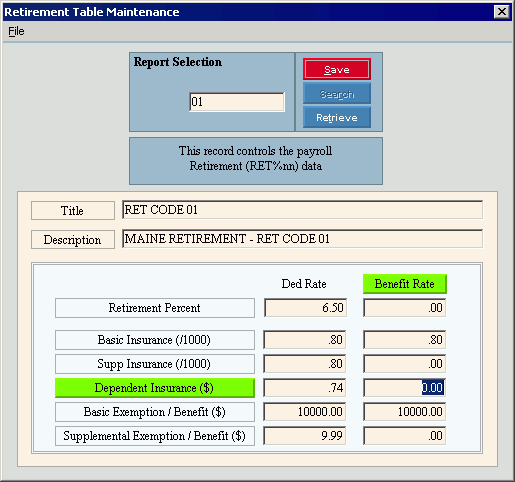
Task: Click Basic Exemption Benefit Rate field
Action: coord(404,412)
